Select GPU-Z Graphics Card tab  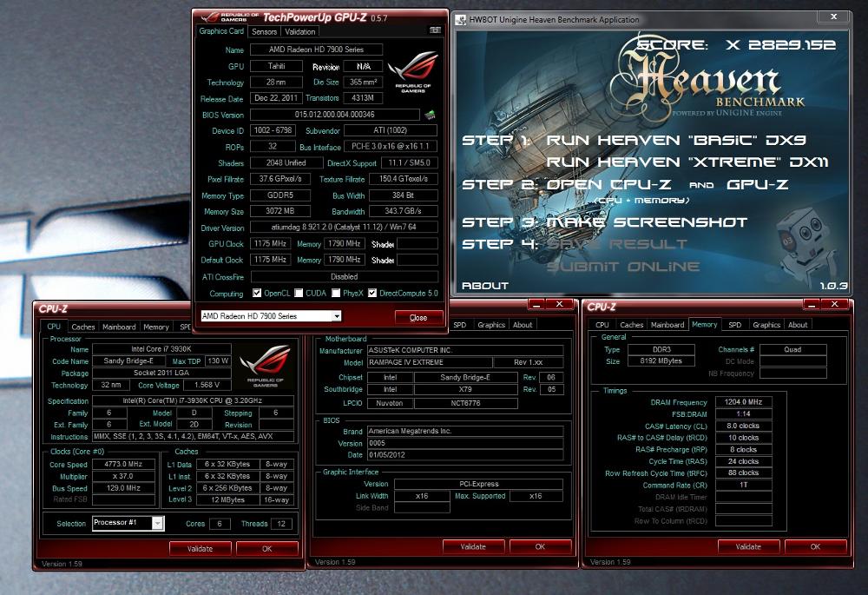tap(221, 31)
